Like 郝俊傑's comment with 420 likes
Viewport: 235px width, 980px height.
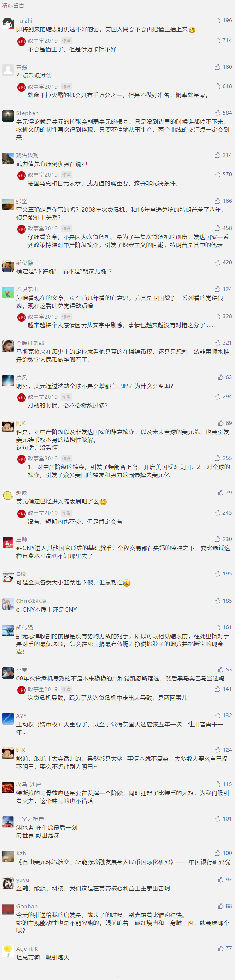click(x=223, y=263)
